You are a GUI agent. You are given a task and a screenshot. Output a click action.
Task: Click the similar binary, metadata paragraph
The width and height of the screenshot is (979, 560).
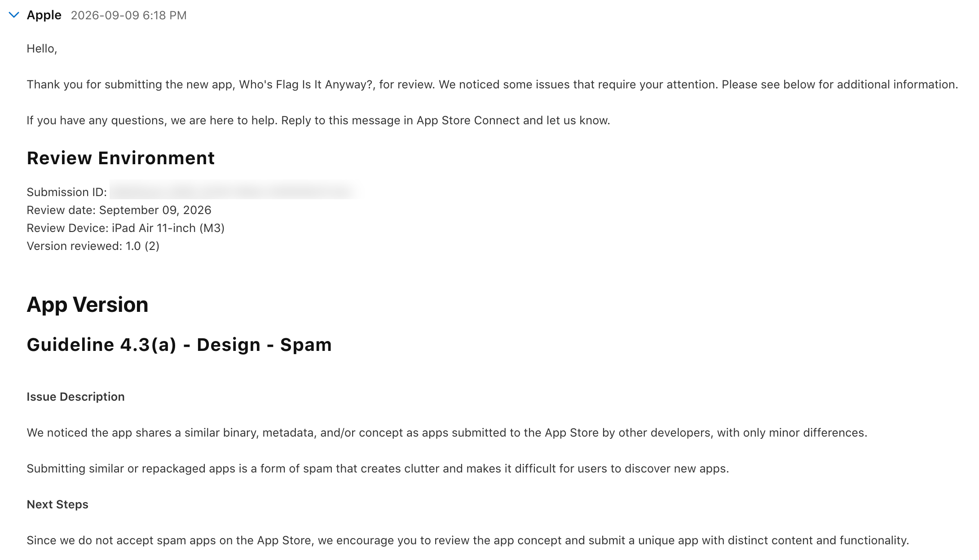447,433
